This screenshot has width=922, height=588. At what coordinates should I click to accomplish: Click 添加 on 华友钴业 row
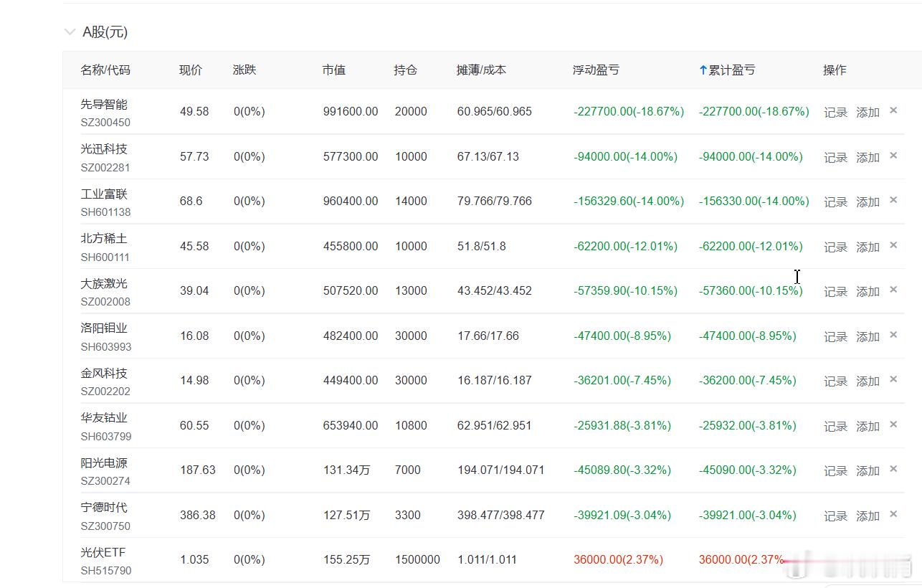(868, 427)
